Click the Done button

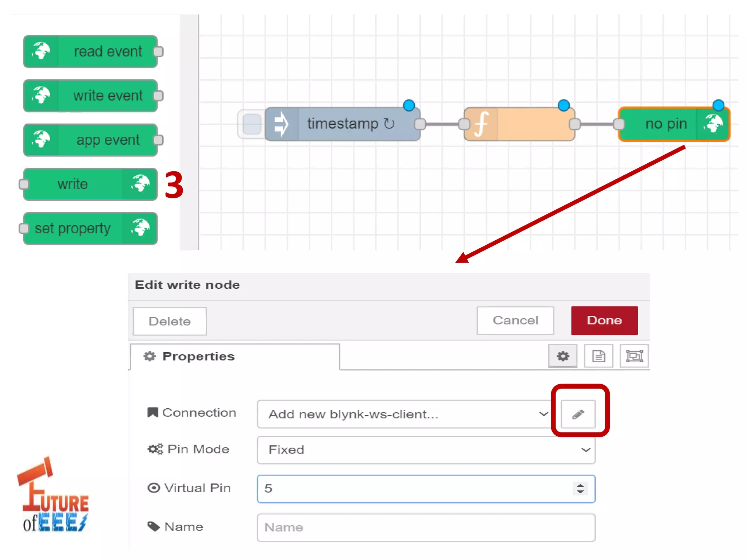click(x=604, y=320)
